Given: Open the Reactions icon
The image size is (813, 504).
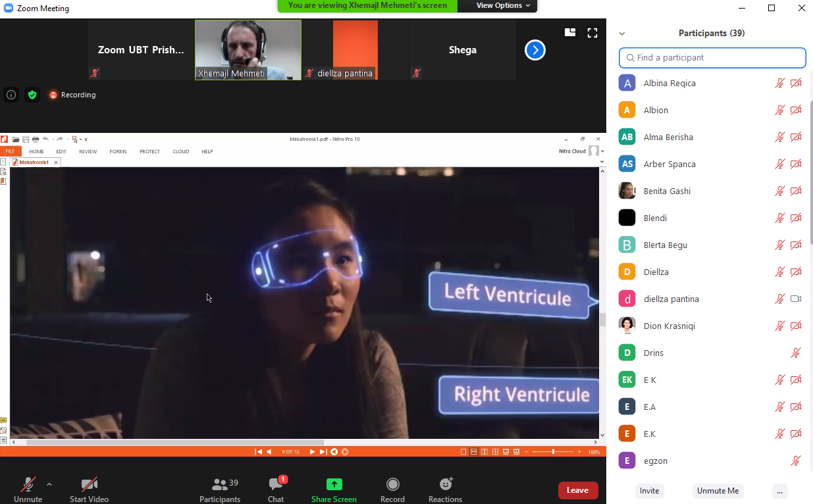Looking at the screenshot, I should point(446,486).
